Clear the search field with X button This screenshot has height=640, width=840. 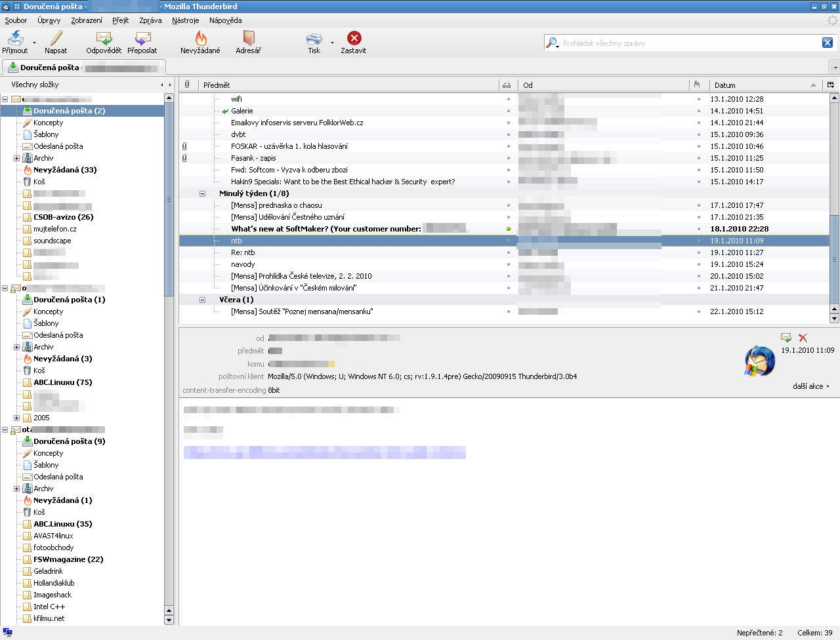(827, 43)
